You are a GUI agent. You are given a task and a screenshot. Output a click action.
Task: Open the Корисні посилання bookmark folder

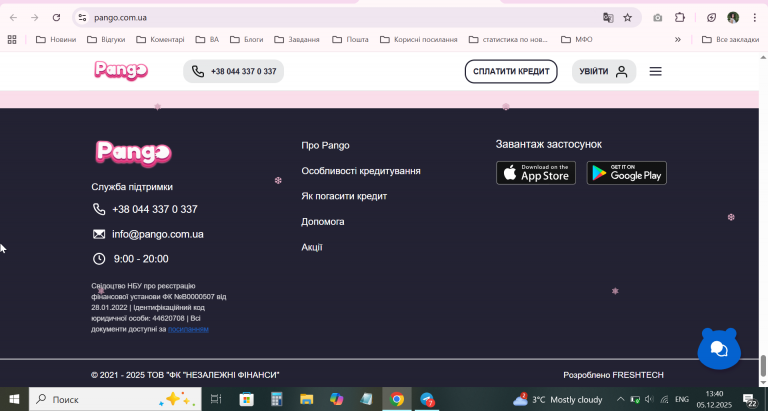tap(419, 40)
